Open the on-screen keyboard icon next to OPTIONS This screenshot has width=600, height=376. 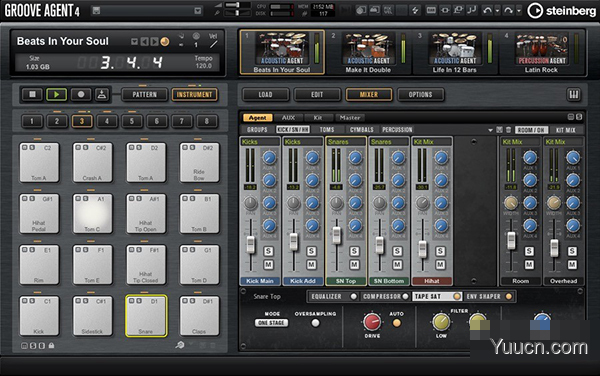pos(574,94)
